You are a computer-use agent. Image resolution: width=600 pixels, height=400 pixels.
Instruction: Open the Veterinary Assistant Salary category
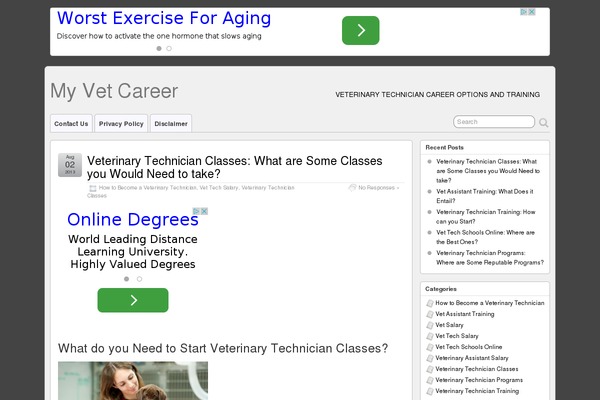[472, 358]
